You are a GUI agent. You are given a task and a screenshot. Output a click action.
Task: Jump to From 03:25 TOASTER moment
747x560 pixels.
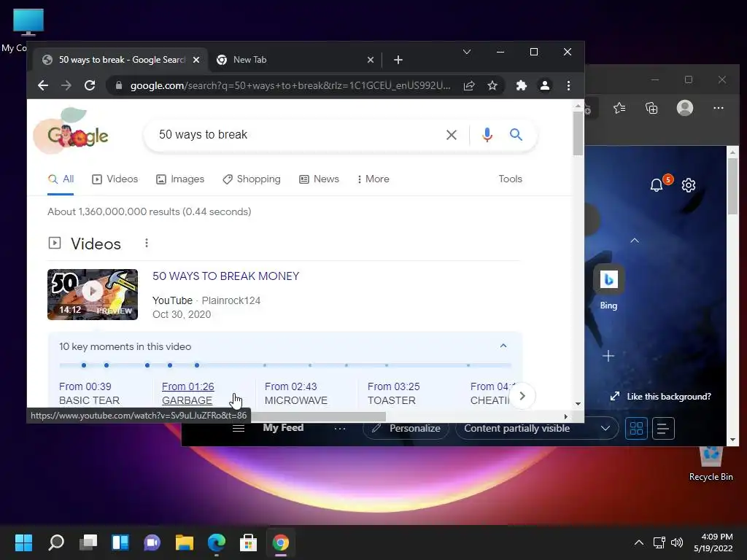[393, 393]
